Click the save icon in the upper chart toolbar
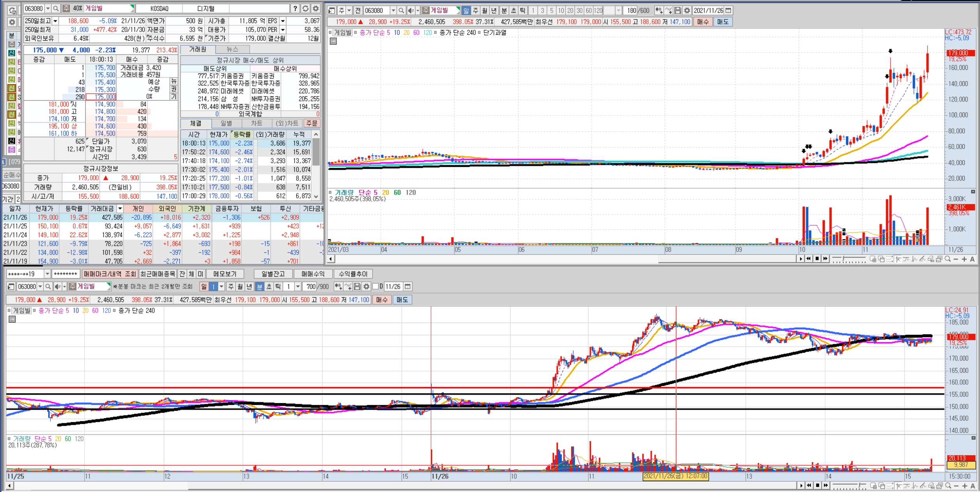This screenshot has width=980, height=492. (678, 11)
